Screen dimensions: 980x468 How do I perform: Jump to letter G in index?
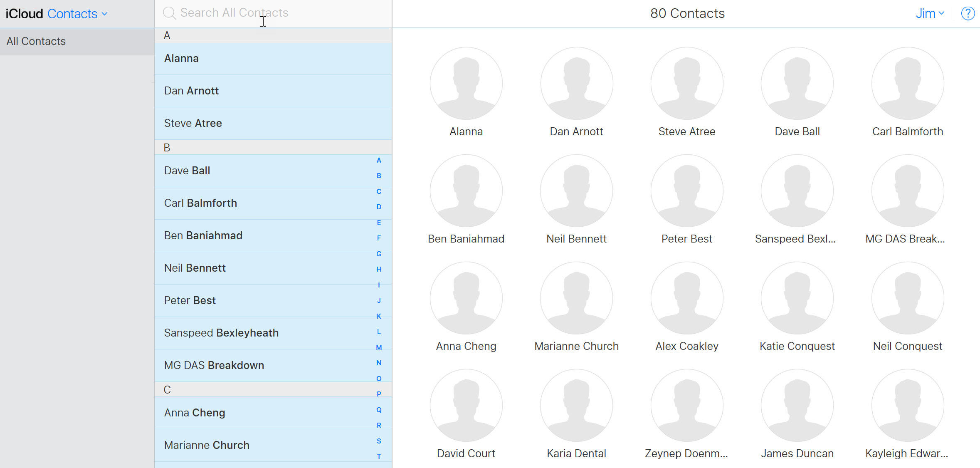pos(379,254)
